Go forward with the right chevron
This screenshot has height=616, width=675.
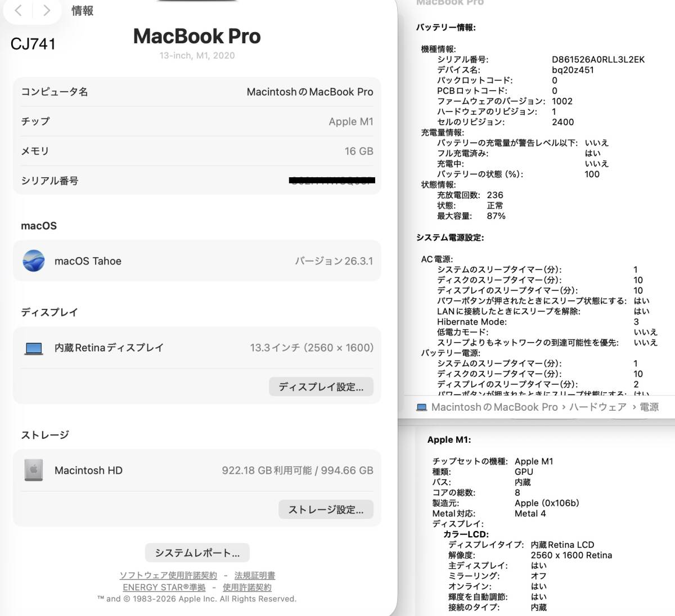coord(47,10)
